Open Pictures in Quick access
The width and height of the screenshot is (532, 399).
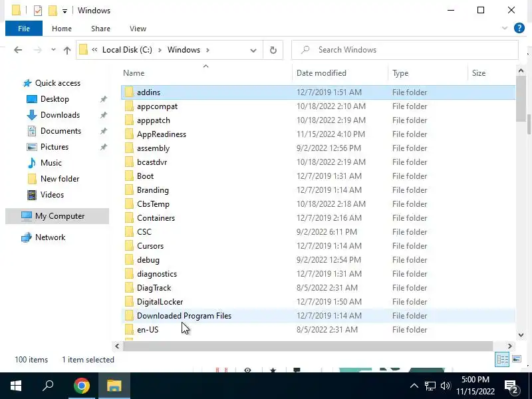coord(55,147)
